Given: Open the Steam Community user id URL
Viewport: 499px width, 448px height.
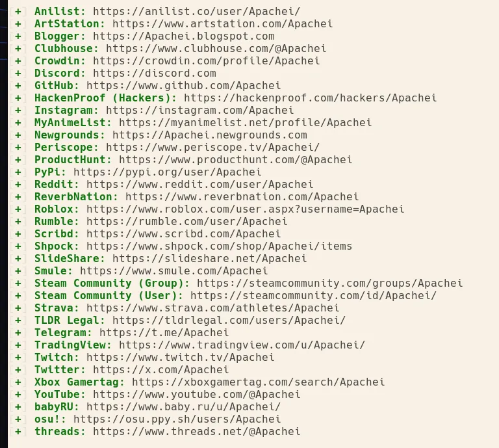Looking at the screenshot, I should (x=313, y=296).
